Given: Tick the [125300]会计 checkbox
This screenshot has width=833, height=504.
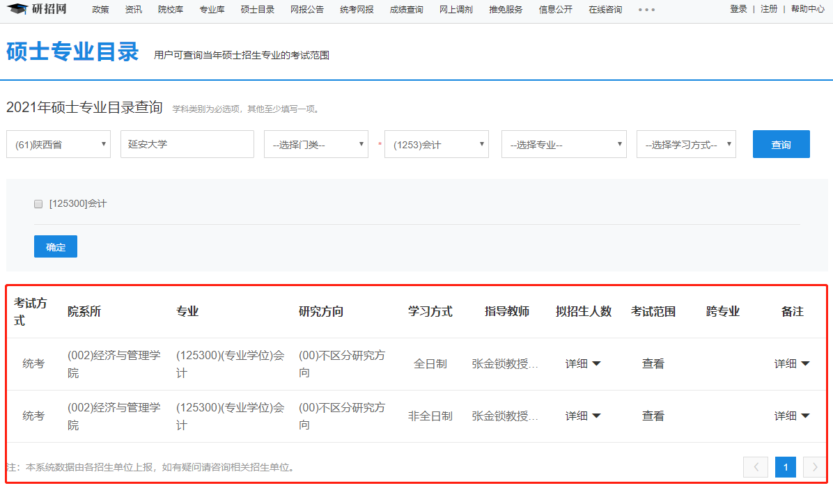Looking at the screenshot, I should pos(38,204).
